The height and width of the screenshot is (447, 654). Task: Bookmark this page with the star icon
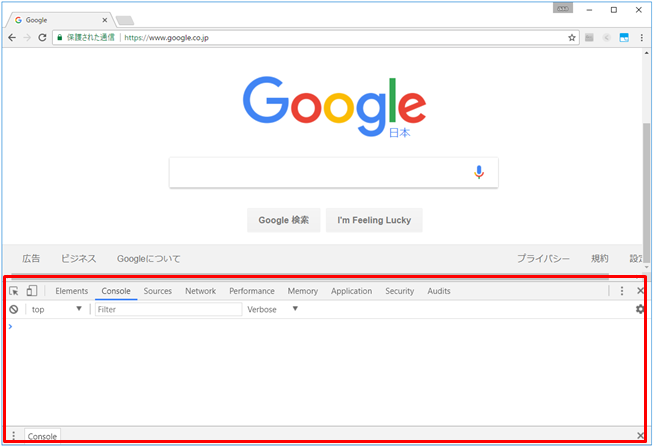click(x=572, y=38)
